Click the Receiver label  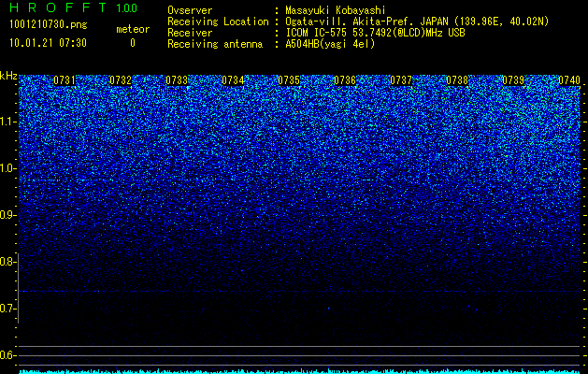(190, 33)
